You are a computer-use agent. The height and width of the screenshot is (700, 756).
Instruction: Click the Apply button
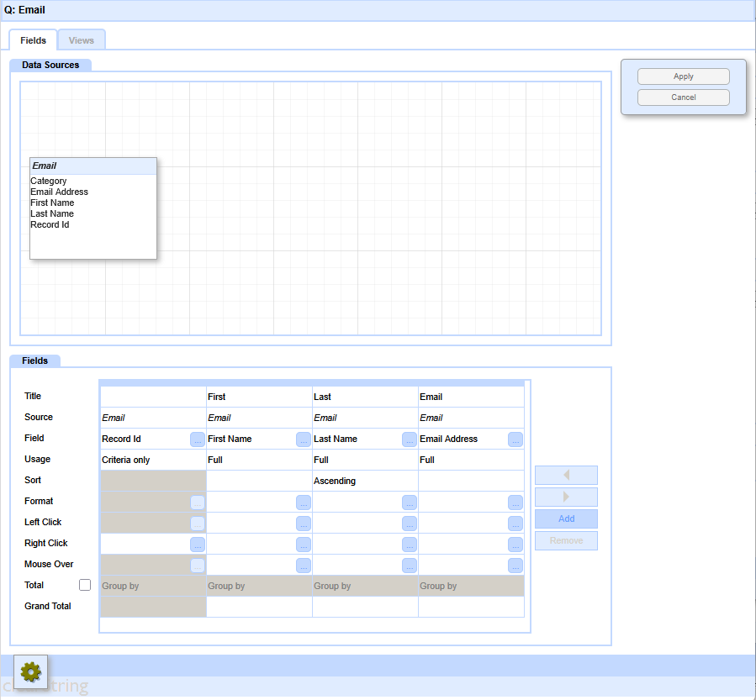[x=683, y=76]
